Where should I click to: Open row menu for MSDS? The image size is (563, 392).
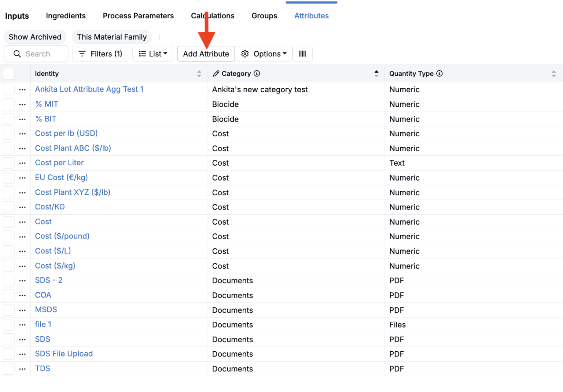tap(22, 310)
